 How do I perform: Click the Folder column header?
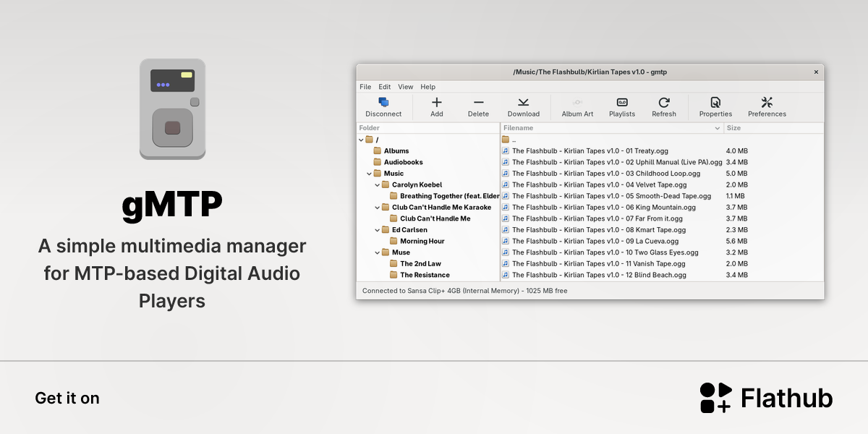pos(428,128)
